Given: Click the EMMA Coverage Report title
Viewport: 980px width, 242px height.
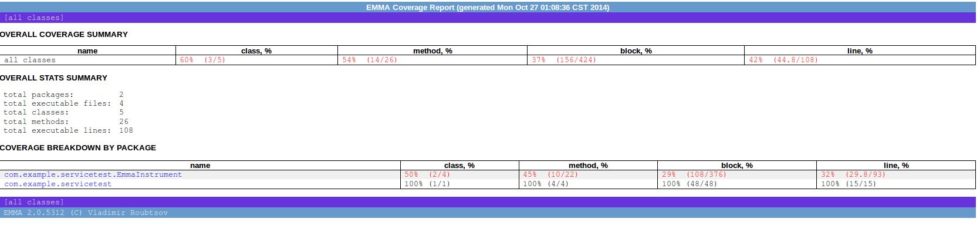Looking at the screenshot, I should pyautogui.click(x=488, y=8).
